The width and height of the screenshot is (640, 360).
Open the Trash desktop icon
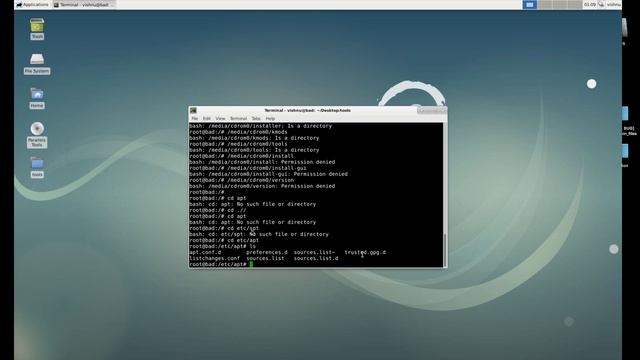click(37, 29)
